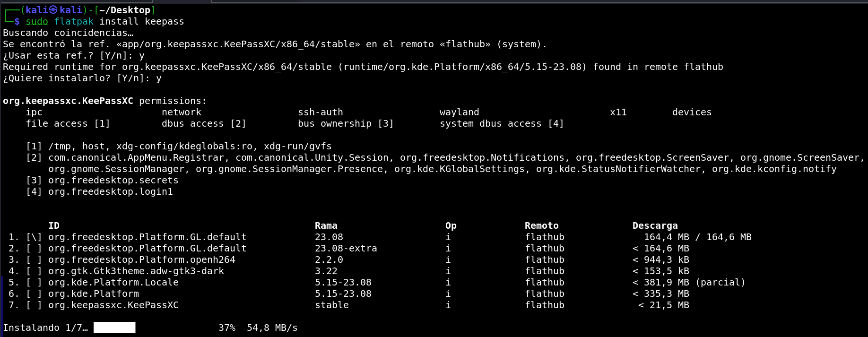
Task: Click footnote line '[3] org.freedesktop.secrets'
Action: coord(102,180)
